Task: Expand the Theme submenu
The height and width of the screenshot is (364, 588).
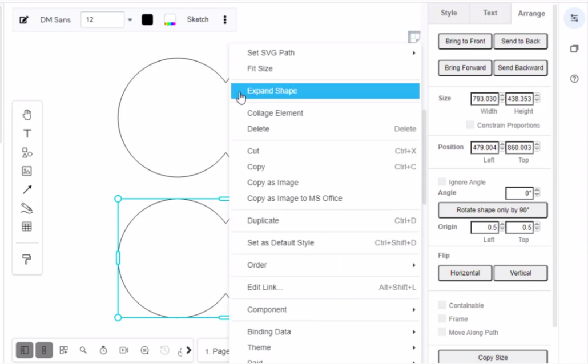Action: click(x=259, y=347)
